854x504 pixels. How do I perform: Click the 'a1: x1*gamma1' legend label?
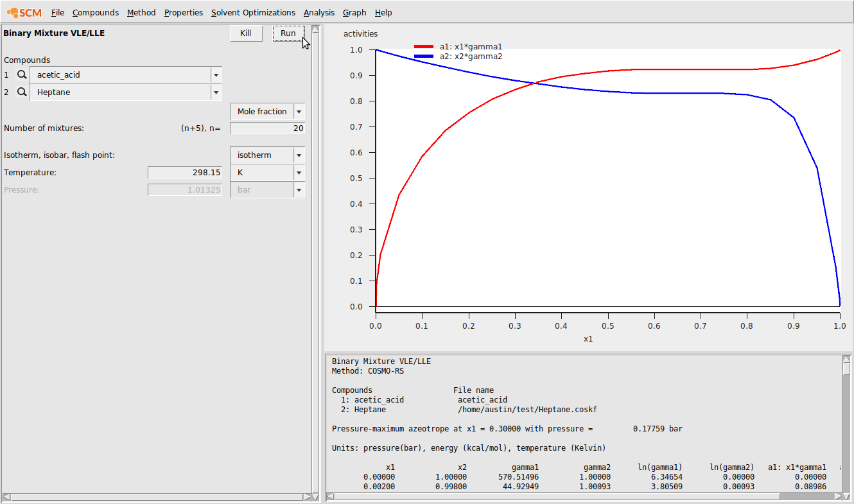(471, 47)
